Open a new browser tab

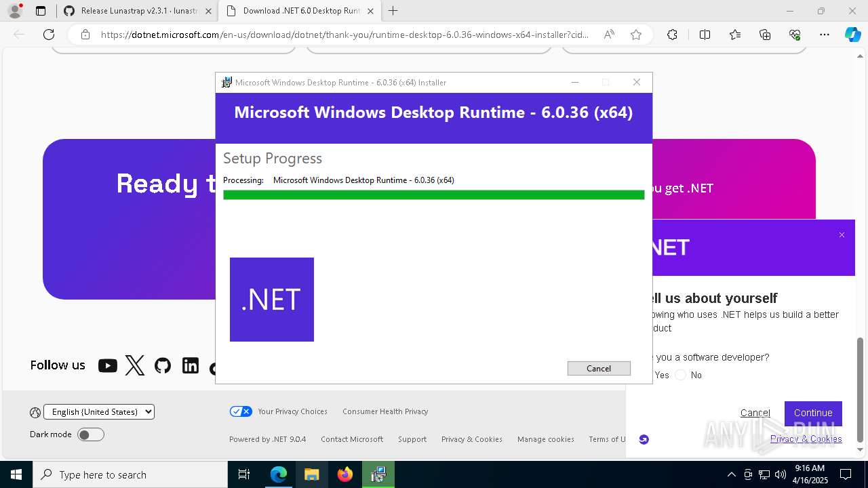(x=393, y=11)
